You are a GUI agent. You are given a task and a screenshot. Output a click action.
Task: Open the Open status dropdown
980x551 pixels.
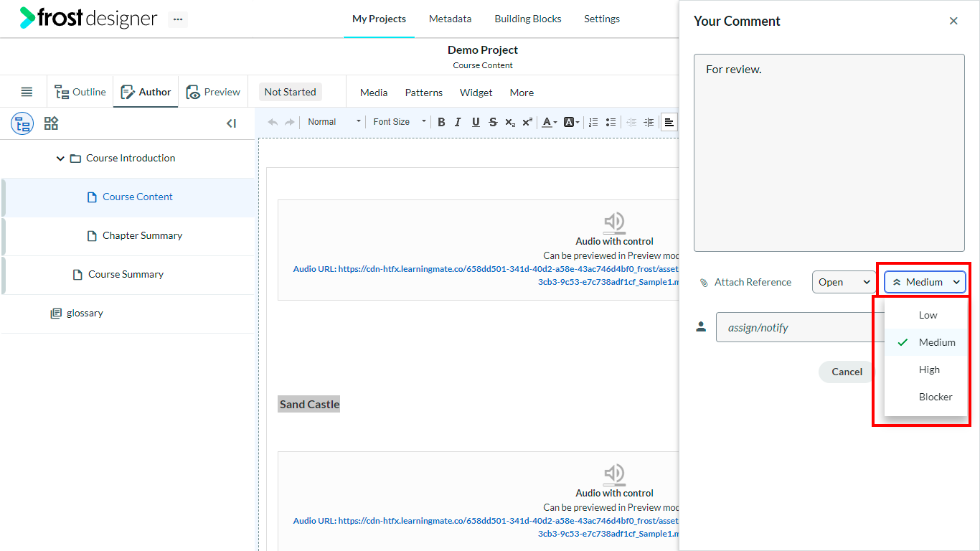click(844, 282)
